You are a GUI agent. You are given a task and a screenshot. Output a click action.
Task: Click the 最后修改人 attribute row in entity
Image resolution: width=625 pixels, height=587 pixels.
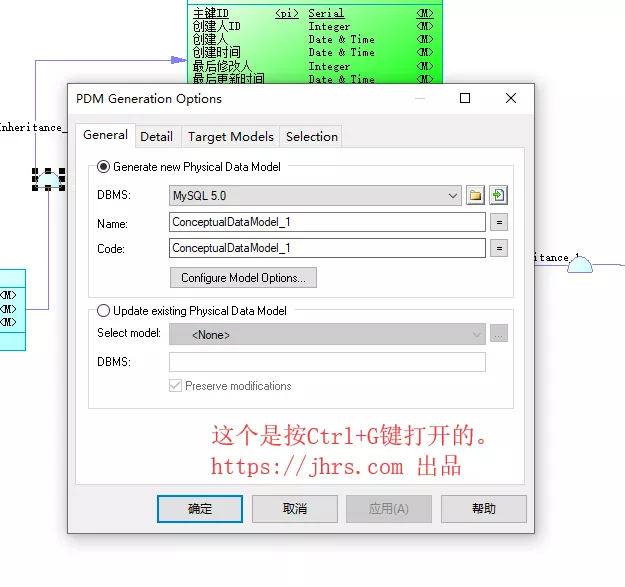[x=313, y=66]
